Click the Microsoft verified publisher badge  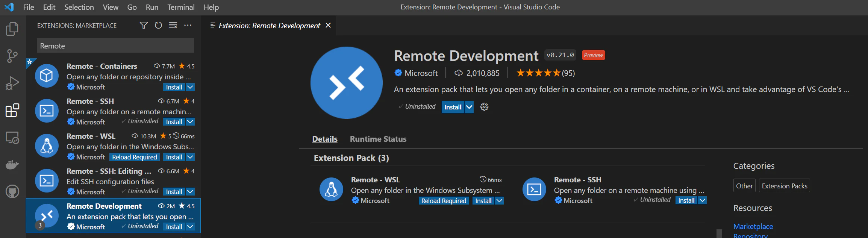tap(398, 73)
